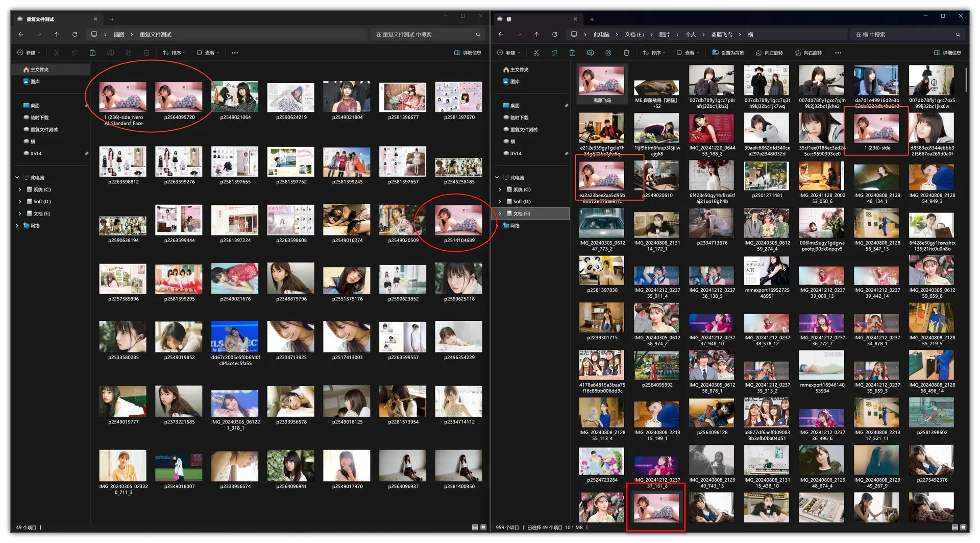Expand Soft (D:) in 重复文件测试 window sidebar
This screenshot has height=543, width=980.
click(20, 202)
